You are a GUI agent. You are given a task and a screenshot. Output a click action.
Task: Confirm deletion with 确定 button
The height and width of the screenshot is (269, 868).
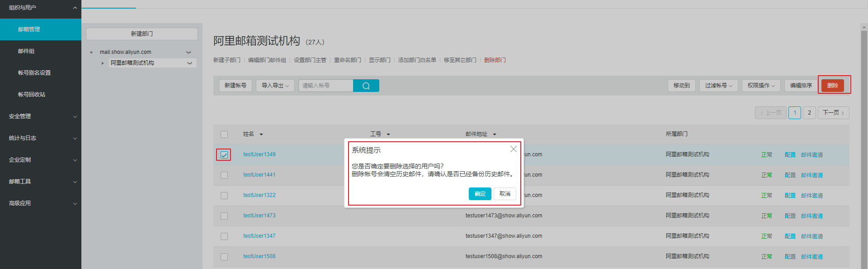pos(480,194)
